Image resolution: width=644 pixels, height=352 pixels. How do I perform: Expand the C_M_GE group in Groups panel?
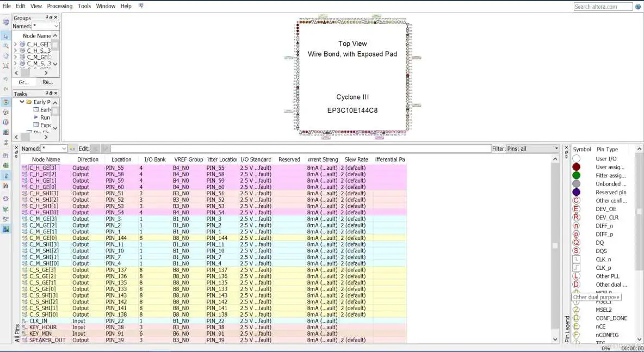pyautogui.click(x=16, y=57)
